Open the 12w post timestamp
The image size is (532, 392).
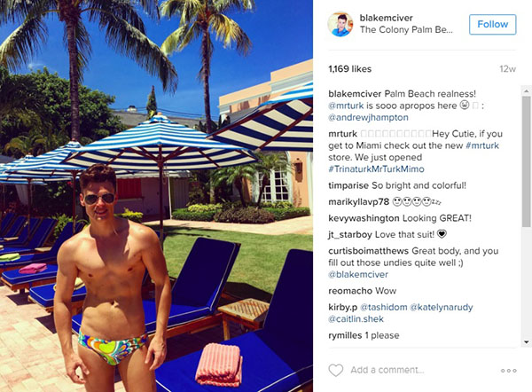(x=507, y=69)
